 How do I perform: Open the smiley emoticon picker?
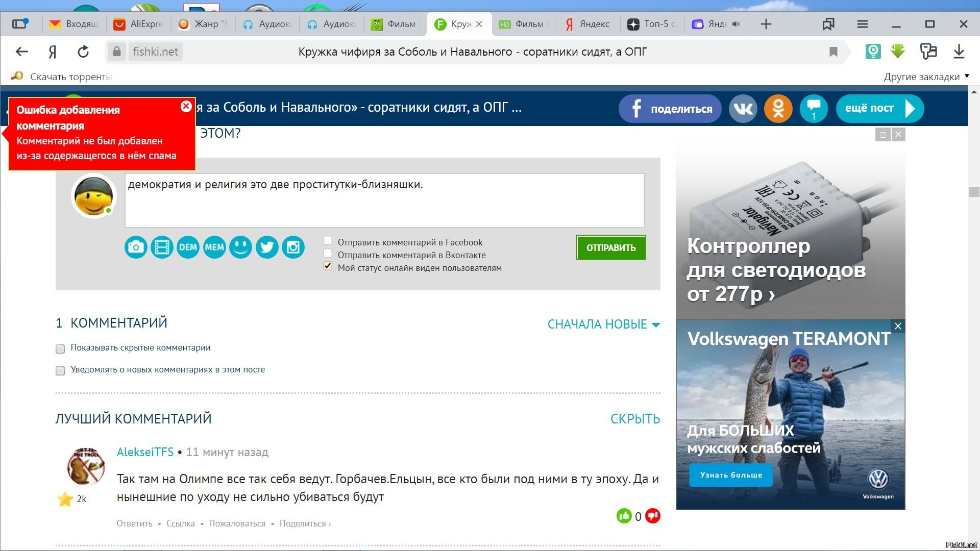click(240, 247)
